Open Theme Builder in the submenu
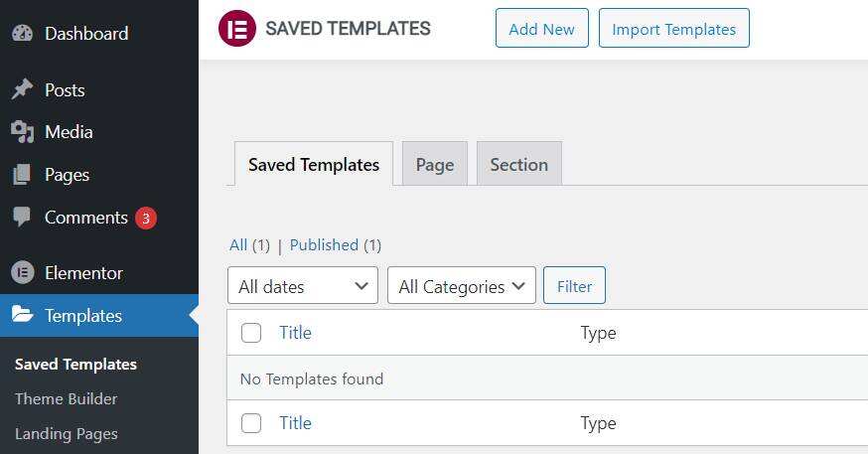868x454 pixels. click(67, 398)
